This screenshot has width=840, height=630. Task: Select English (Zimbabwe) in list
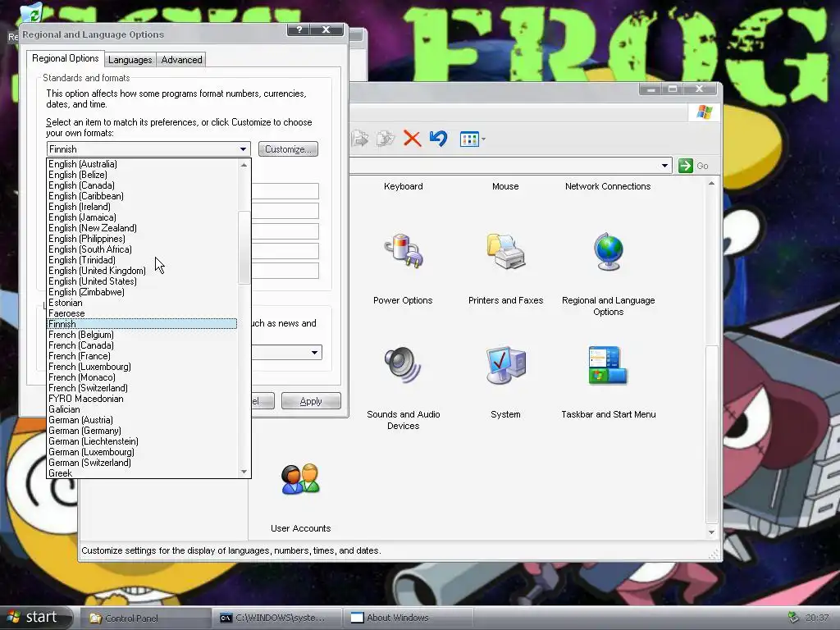coord(142,293)
